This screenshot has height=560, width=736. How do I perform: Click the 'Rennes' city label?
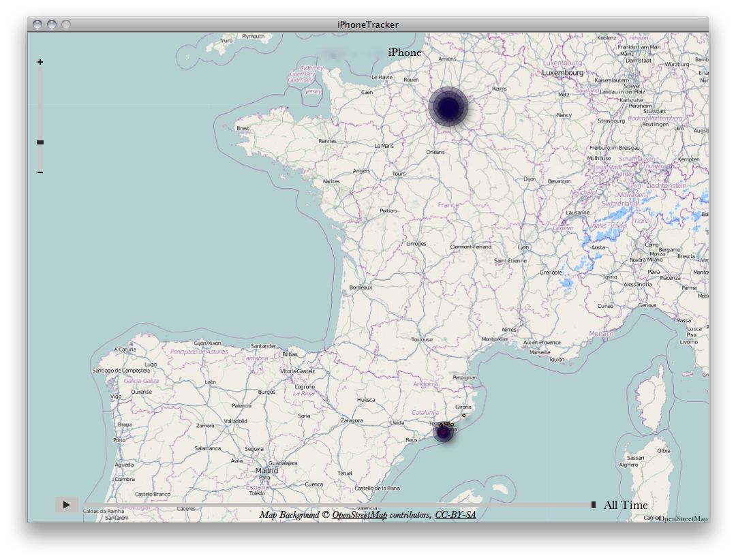(327, 141)
